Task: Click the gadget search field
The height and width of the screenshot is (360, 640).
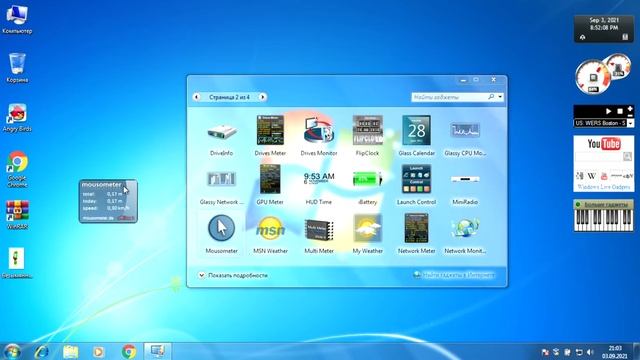Action: point(449,97)
